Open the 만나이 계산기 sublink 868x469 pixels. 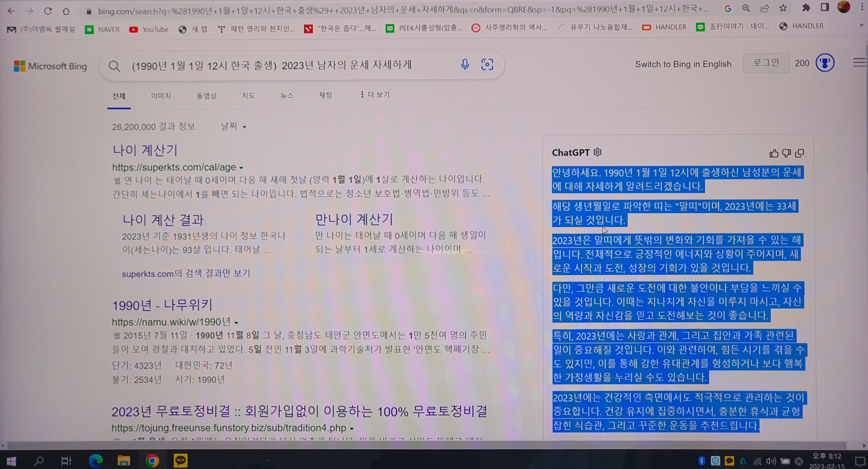coord(354,219)
